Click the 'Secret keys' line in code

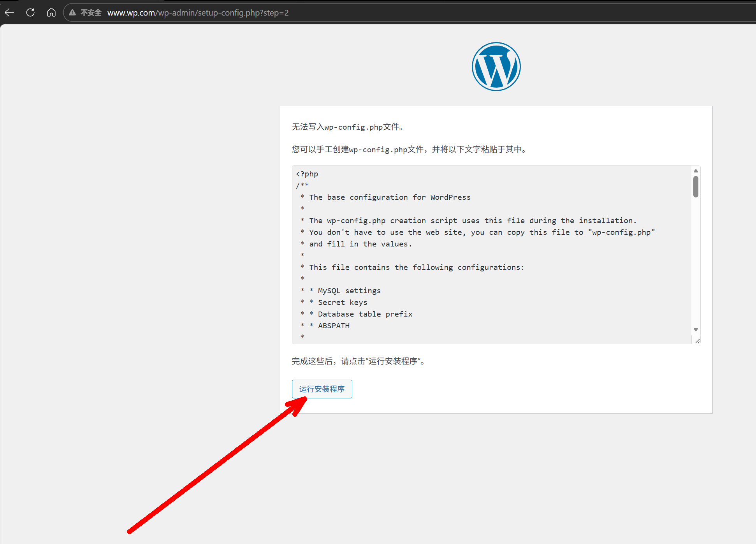point(342,303)
